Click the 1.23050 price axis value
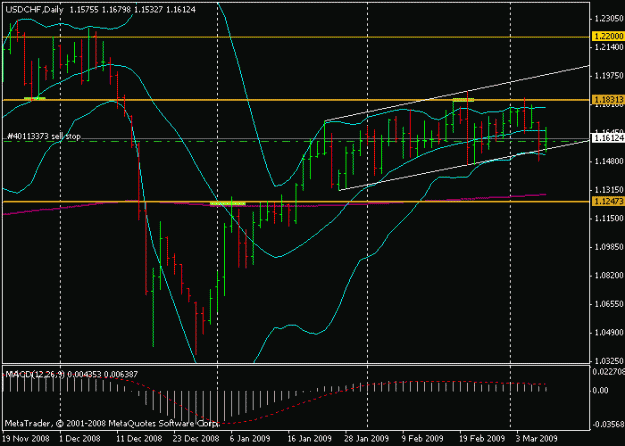Viewport: 625px width, 446px height. click(x=608, y=18)
